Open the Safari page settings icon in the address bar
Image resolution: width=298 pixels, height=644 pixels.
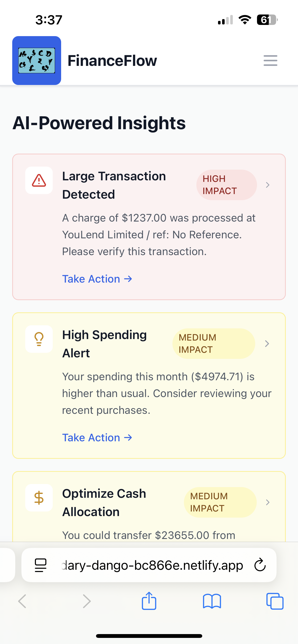point(40,565)
